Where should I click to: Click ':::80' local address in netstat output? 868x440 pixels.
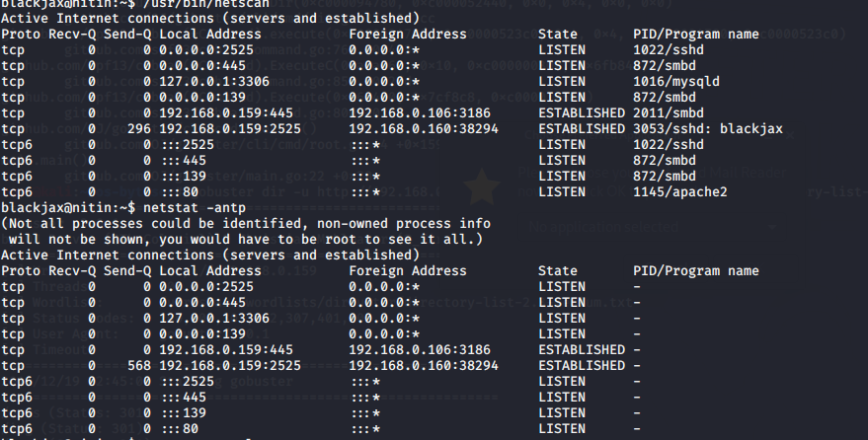[x=179, y=428]
